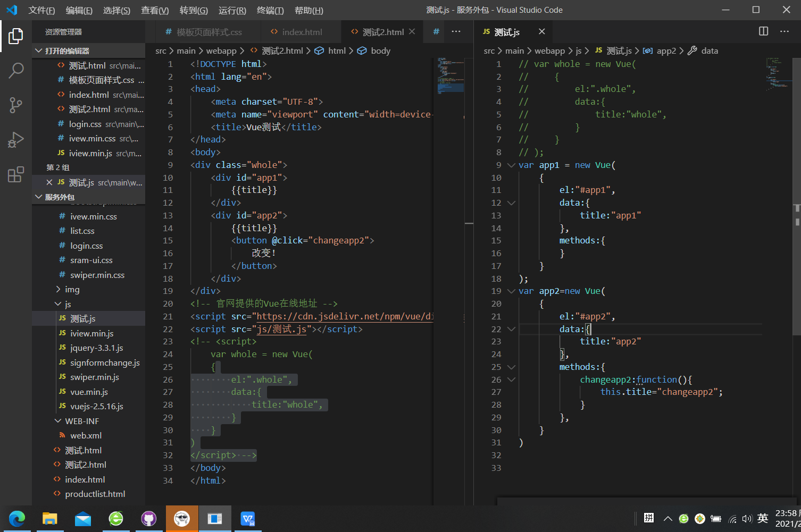Open the Explorer view in activity bar
801x532 pixels.
coord(16,36)
